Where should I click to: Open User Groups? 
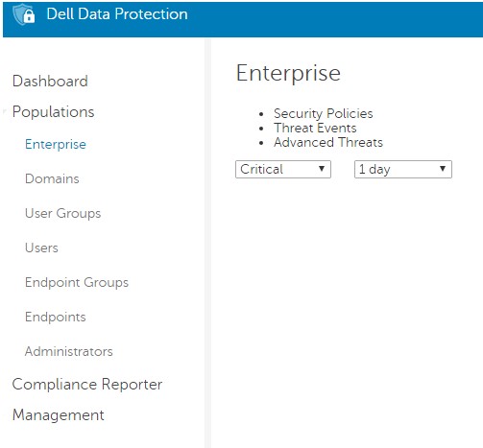click(63, 214)
